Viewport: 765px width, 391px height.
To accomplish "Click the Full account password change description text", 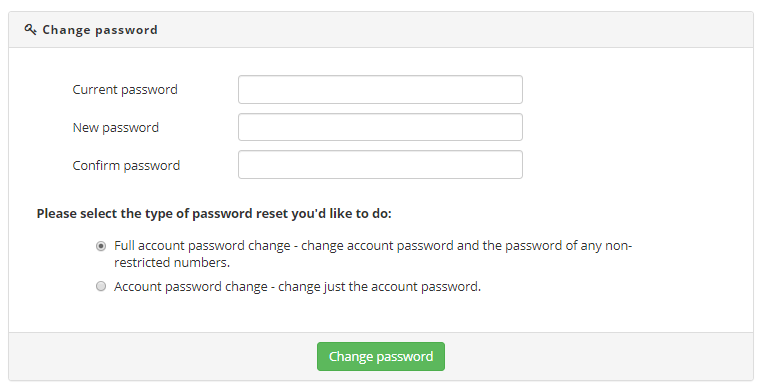I will pyautogui.click(x=373, y=254).
